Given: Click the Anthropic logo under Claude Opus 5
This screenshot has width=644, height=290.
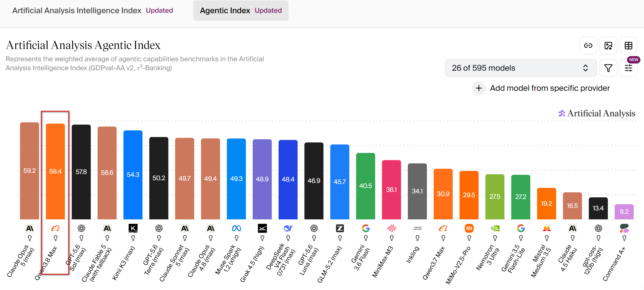Looking at the screenshot, I should [x=30, y=228].
